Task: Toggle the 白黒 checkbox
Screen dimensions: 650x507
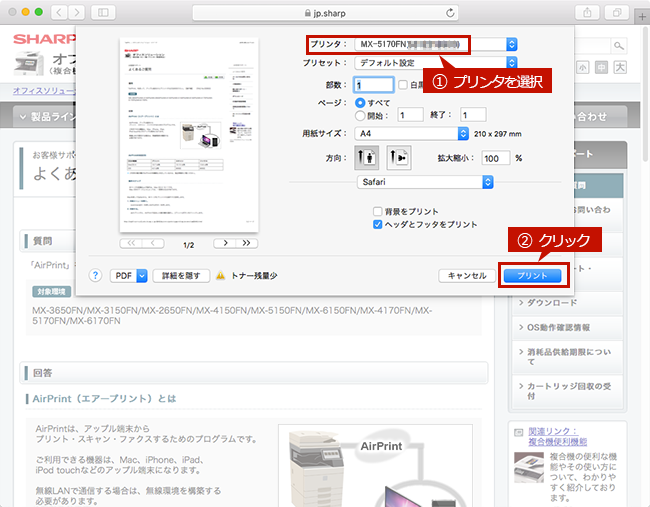Action: [x=403, y=85]
